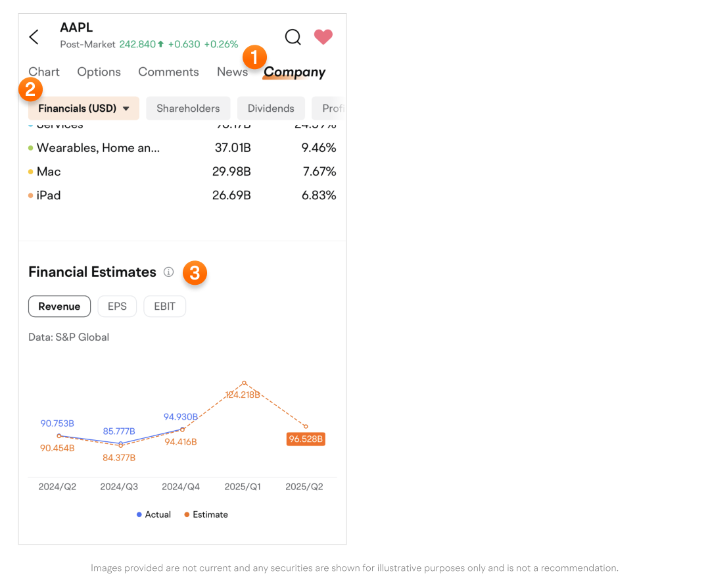Switch to the Chart tab
710x588 pixels.
coord(44,72)
